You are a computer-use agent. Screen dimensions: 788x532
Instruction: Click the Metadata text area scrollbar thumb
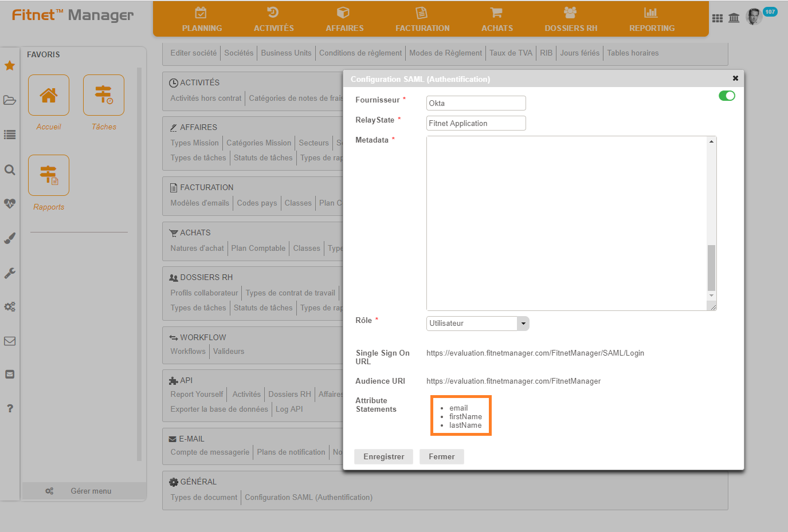click(711, 267)
